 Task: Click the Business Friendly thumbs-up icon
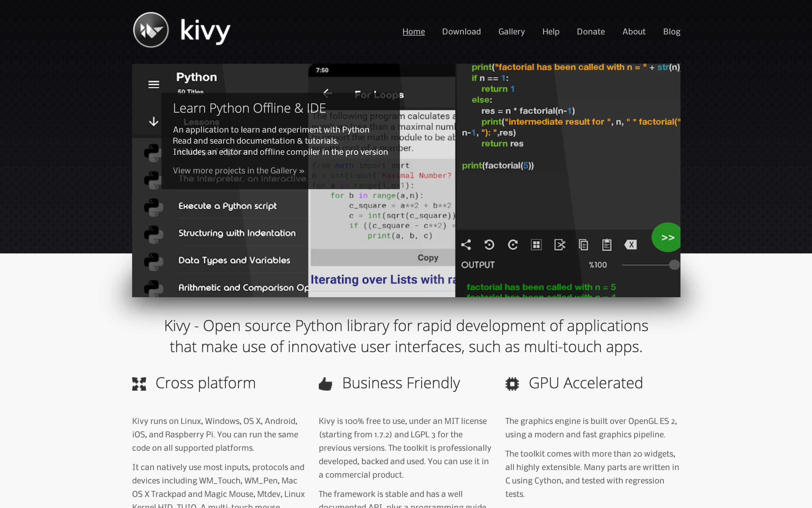pos(325,384)
